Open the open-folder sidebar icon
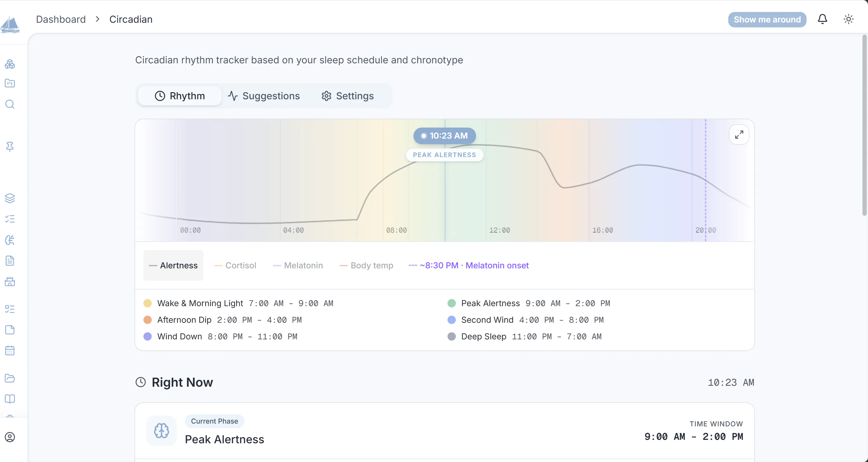The image size is (868, 462). pyautogui.click(x=10, y=378)
